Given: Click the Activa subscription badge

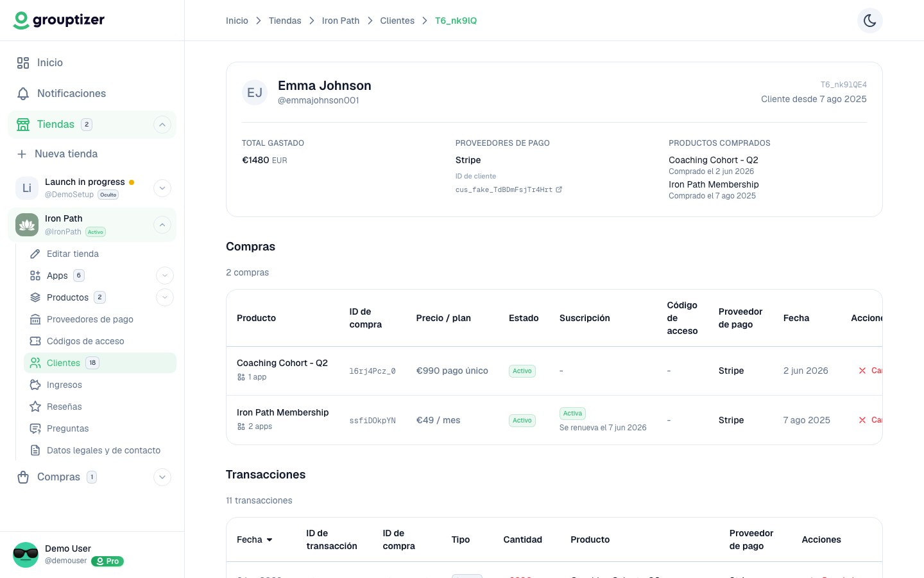Looking at the screenshot, I should (572, 414).
